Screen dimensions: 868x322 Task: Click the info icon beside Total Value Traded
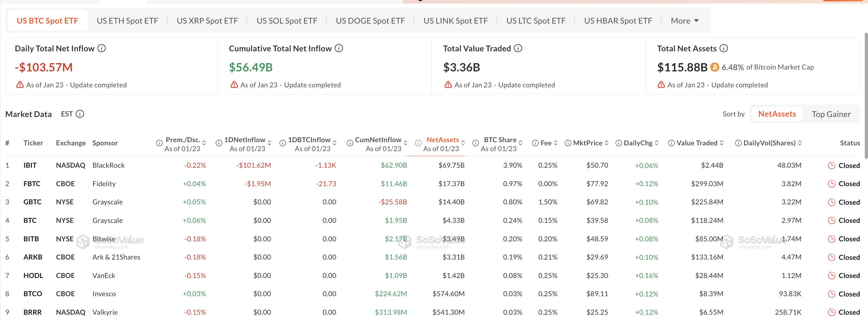click(x=517, y=48)
